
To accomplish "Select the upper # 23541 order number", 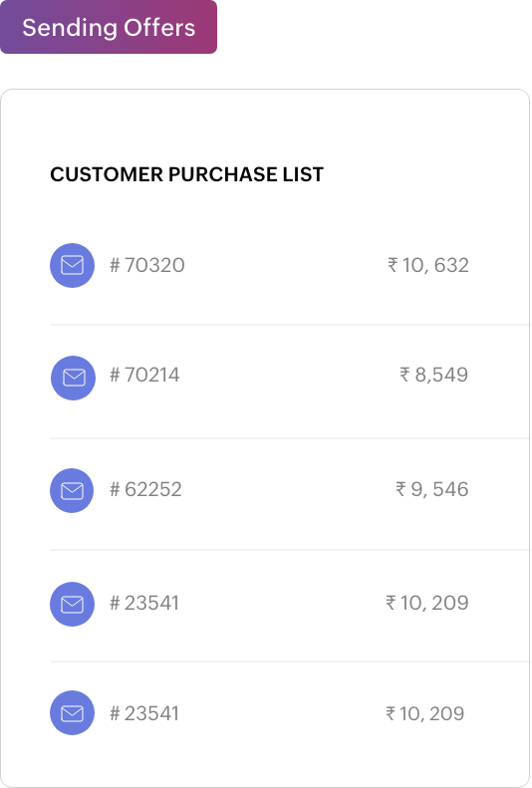I will [144, 603].
